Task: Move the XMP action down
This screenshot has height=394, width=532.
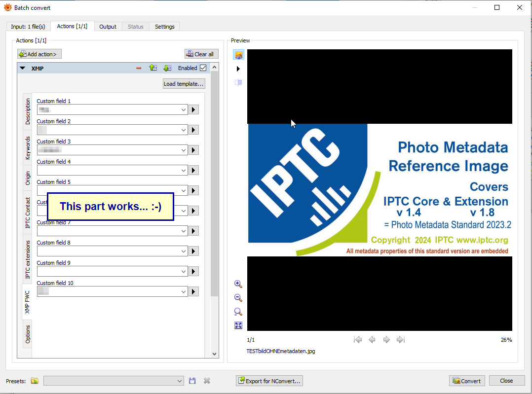Action: 167,68
